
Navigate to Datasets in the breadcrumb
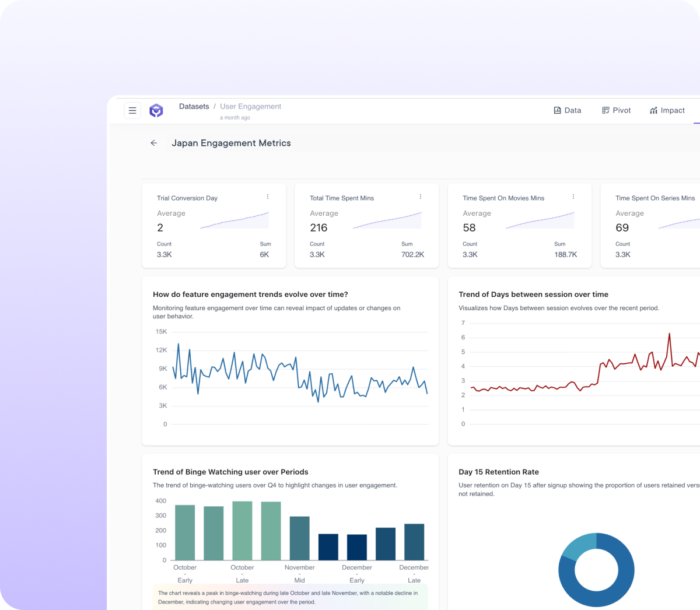click(194, 106)
